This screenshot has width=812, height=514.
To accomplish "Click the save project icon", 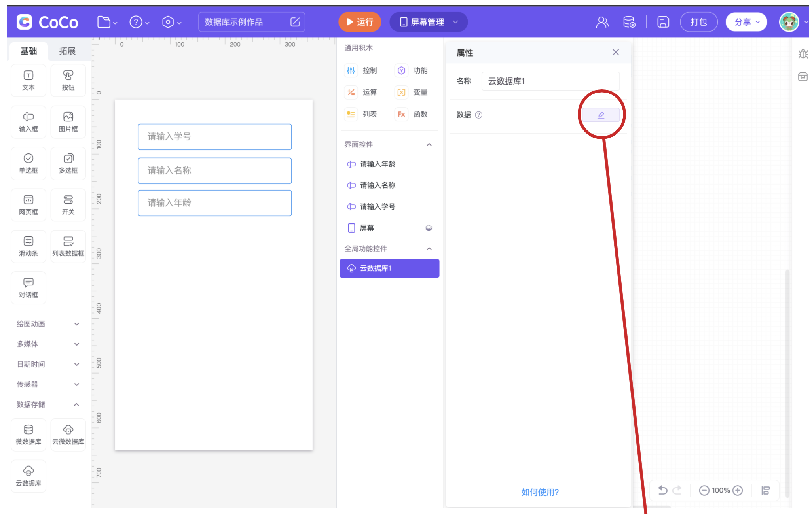I will tap(663, 22).
